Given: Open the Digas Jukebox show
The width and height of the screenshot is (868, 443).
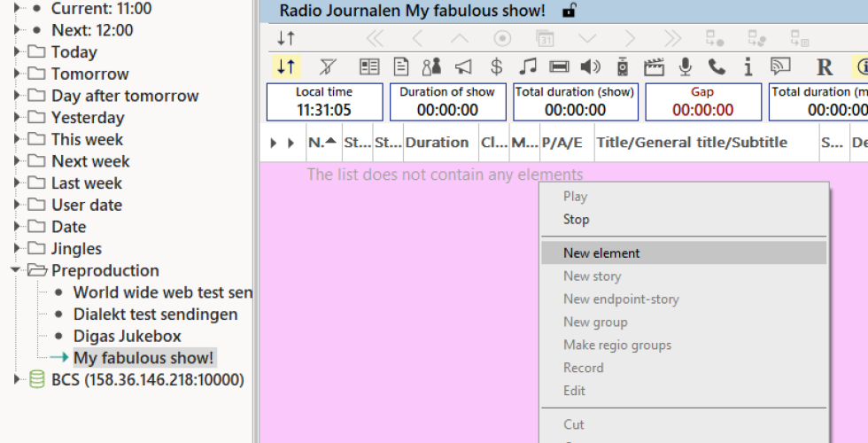Looking at the screenshot, I should tap(127, 337).
